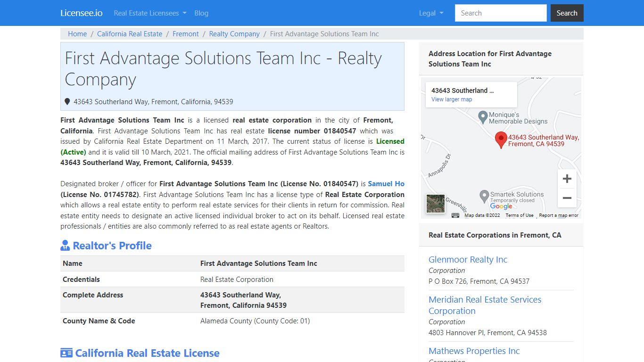Open map keyboard shortcuts icon
The width and height of the screenshot is (644, 362).
click(x=455, y=215)
